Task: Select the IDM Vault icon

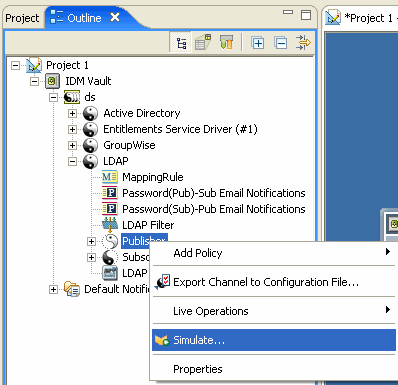Action: tap(52, 81)
